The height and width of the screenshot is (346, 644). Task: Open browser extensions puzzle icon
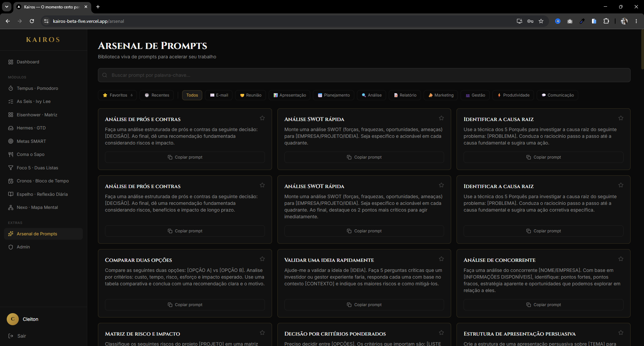(606, 21)
